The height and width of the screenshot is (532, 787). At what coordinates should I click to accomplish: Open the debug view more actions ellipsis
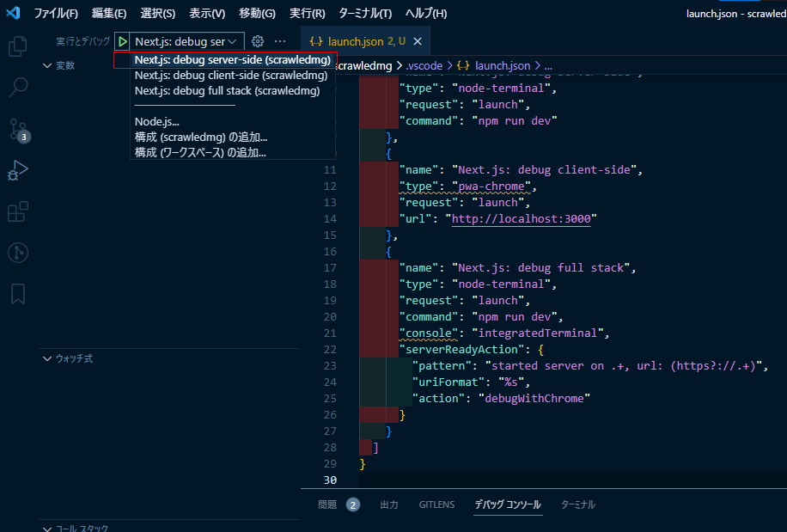(x=280, y=41)
